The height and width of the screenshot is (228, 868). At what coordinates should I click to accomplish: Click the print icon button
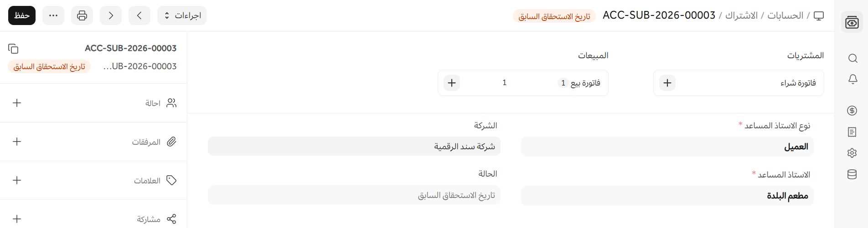pos(82,15)
